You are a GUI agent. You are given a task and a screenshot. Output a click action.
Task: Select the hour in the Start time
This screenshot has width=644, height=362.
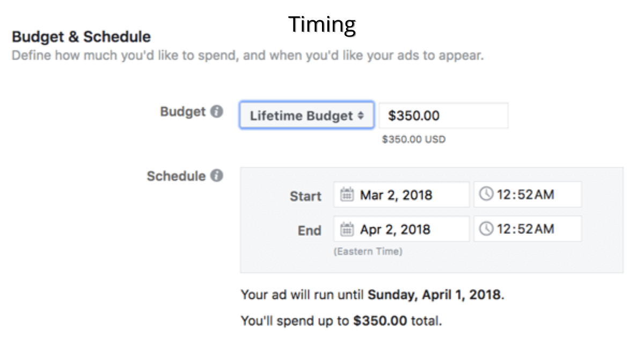tap(503, 194)
